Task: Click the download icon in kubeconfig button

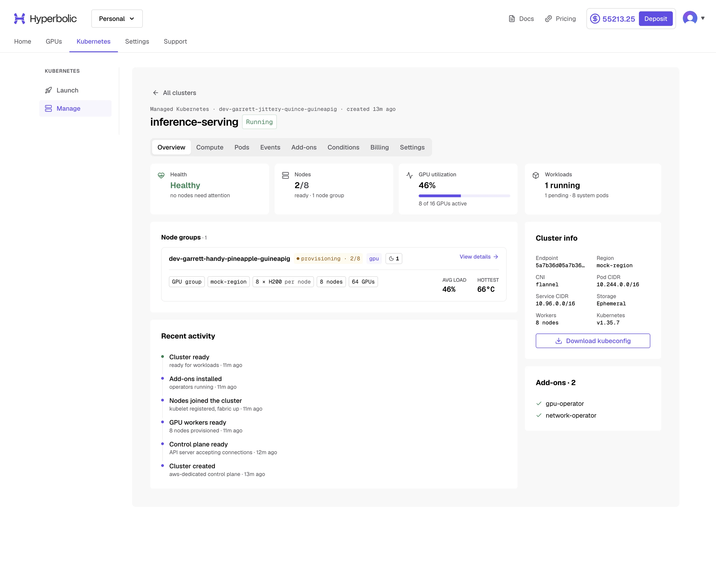Action: tap(559, 341)
